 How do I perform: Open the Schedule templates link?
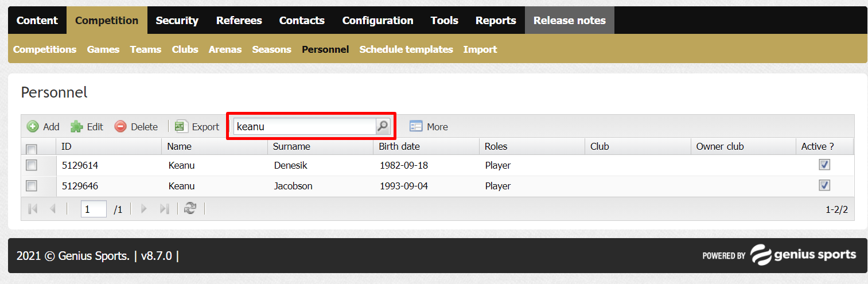tap(406, 49)
